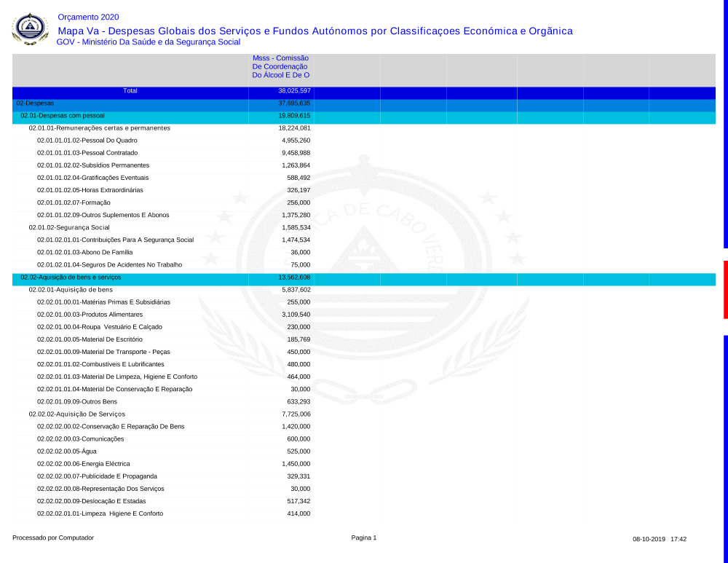Expand the '02-Despesas' row

(35, 103)
